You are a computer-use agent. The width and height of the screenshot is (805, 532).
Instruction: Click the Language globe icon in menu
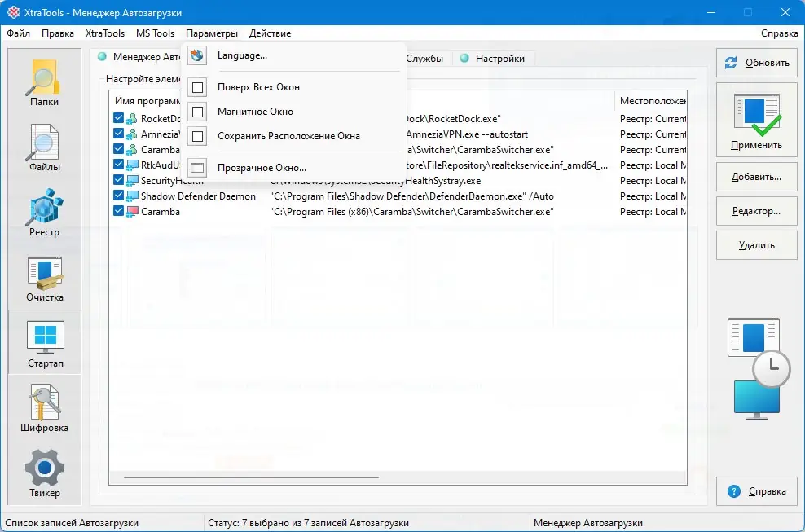(x=197, y=55)
